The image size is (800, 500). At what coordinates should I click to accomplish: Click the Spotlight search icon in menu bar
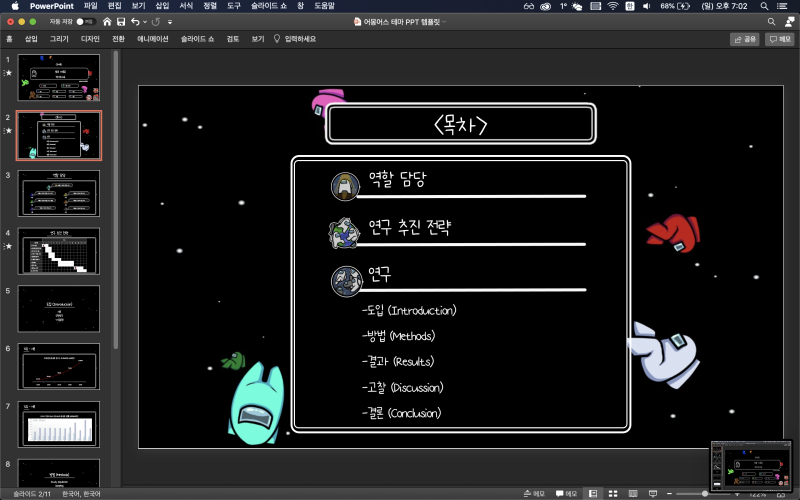pos(764,6)
